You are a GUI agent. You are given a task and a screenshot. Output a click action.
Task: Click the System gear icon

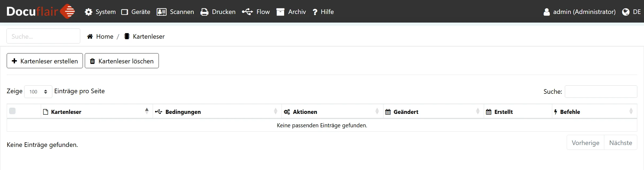[88, 12]
